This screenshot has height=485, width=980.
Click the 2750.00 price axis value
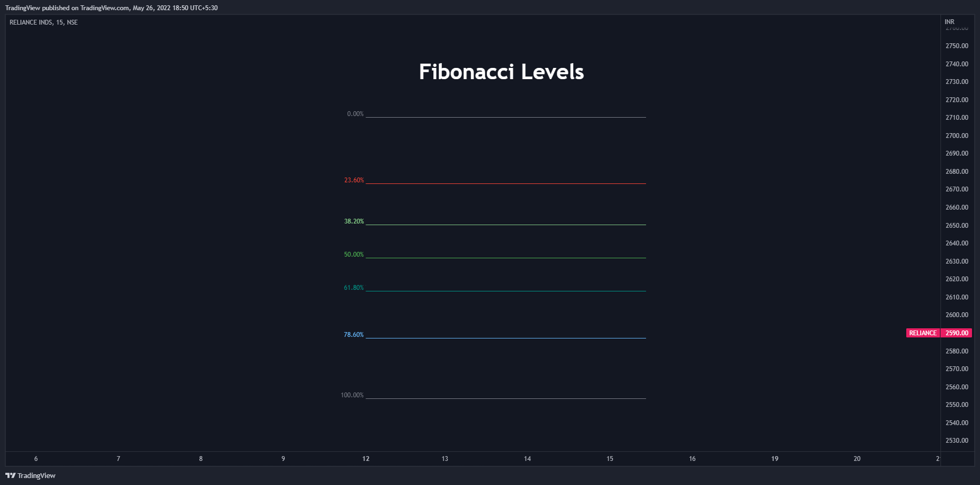pos(957,46)
